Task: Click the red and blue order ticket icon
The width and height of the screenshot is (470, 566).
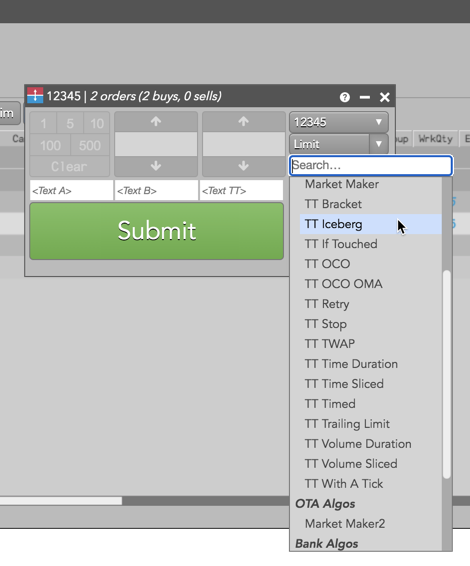Action: tap(35, 95)
